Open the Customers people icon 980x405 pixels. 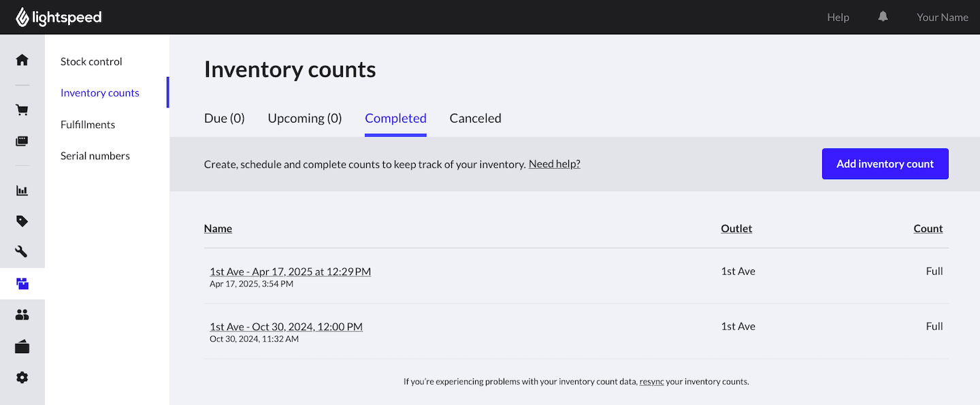(x=22, y=315)
